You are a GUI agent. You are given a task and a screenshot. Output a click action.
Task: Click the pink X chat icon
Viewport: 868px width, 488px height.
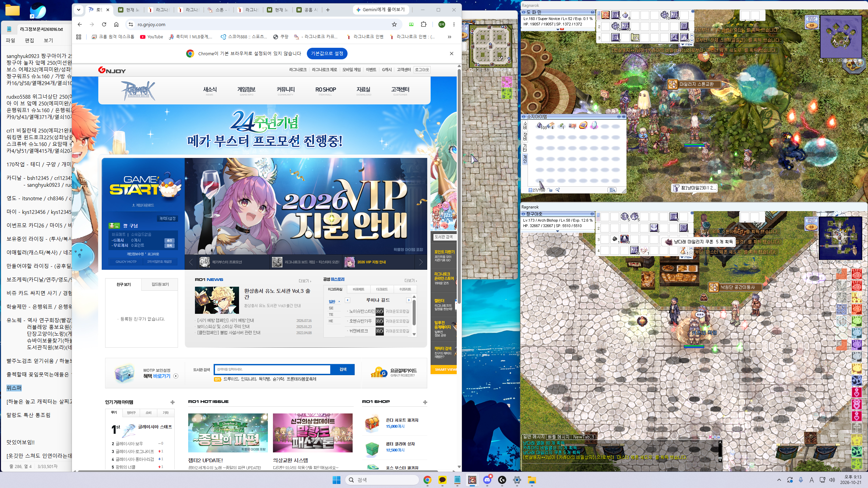click(x=710, y=437)
